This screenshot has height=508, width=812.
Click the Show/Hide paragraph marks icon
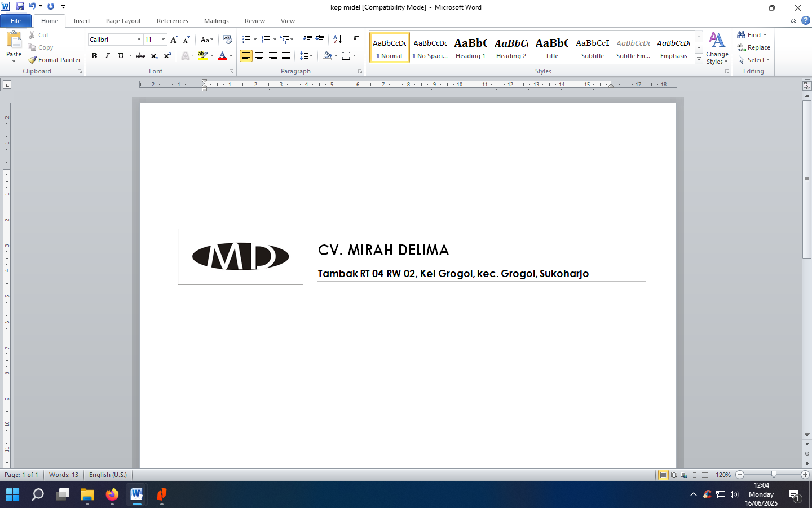point(356,40)
